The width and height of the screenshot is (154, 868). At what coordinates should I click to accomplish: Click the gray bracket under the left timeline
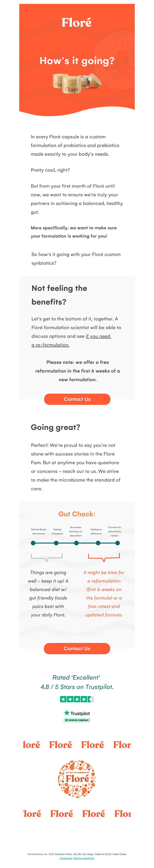point(46,557)
